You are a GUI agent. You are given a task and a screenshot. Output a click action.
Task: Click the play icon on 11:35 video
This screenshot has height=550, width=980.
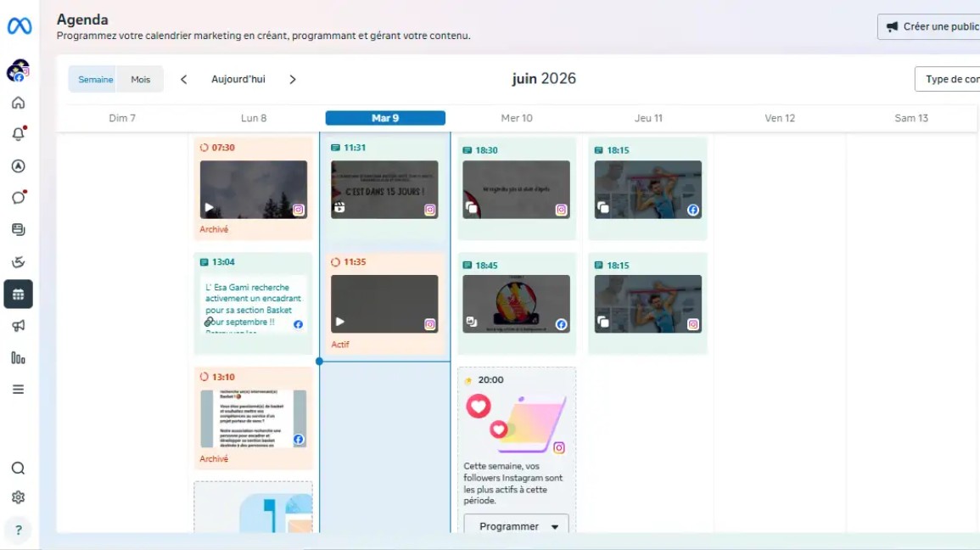coord(340,322)
